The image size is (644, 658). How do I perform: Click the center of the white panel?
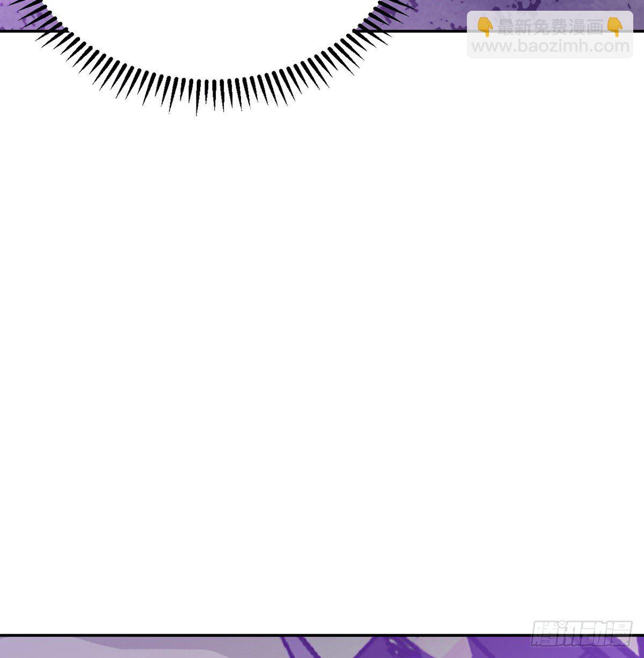[322, 333]
